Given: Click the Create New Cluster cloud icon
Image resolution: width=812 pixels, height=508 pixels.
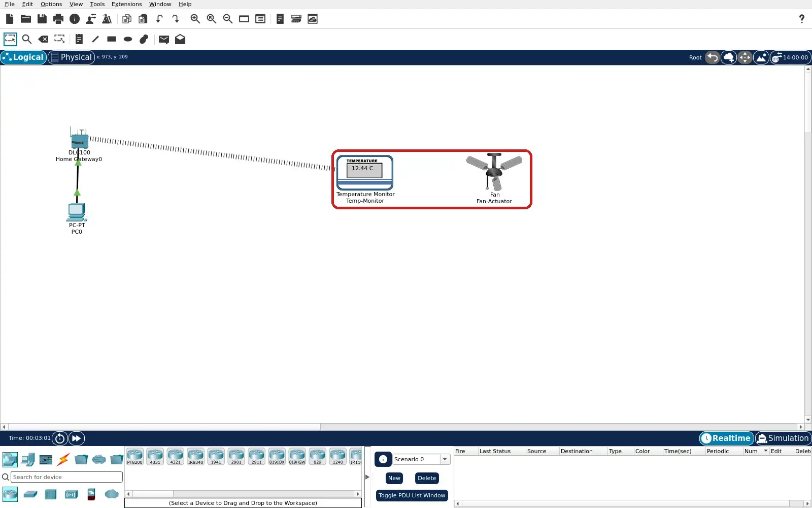Looking at the screenshot, I should [729, 57].
